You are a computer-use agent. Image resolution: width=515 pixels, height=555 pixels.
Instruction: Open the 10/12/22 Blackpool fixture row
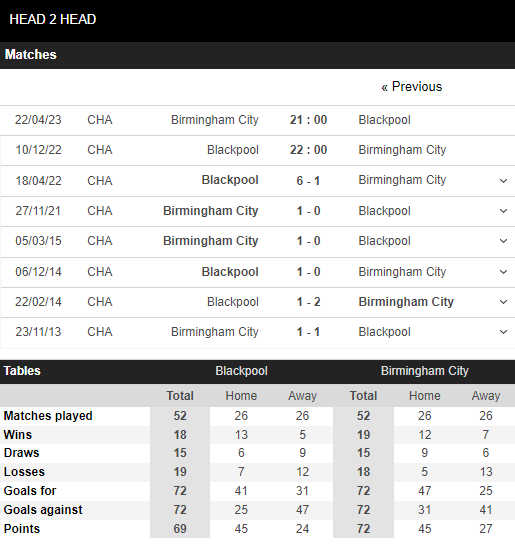click(257, 150)
